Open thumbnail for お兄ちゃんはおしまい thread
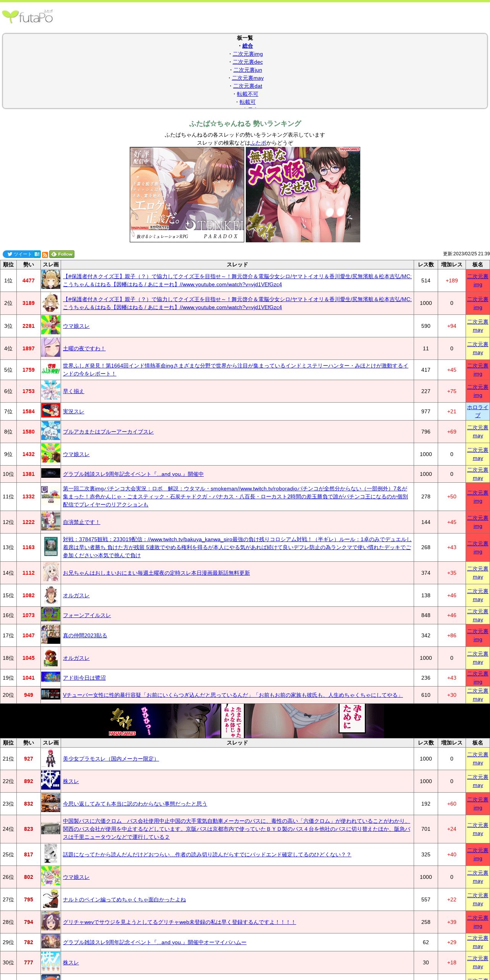The image size is (490, 980). [x=51, y=572]
